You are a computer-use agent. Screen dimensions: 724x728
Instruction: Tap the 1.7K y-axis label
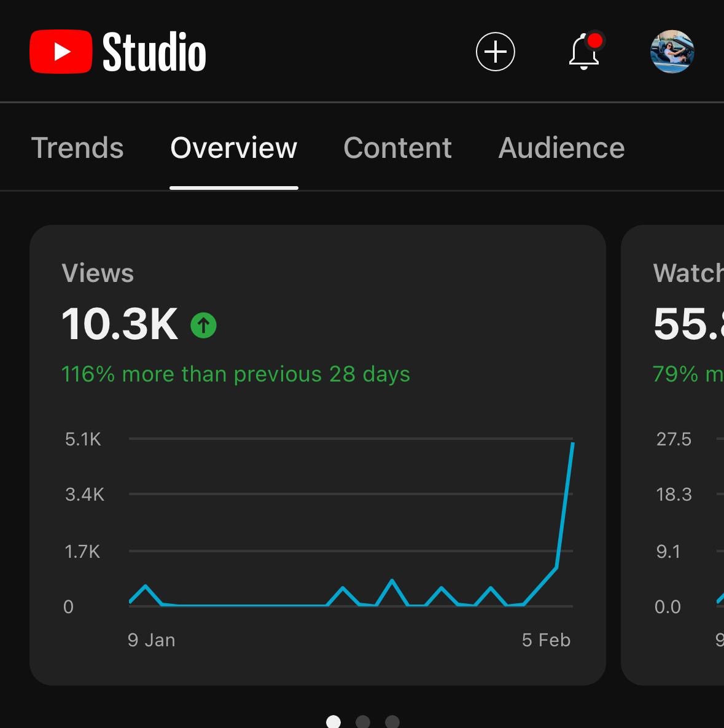[82, 552]
